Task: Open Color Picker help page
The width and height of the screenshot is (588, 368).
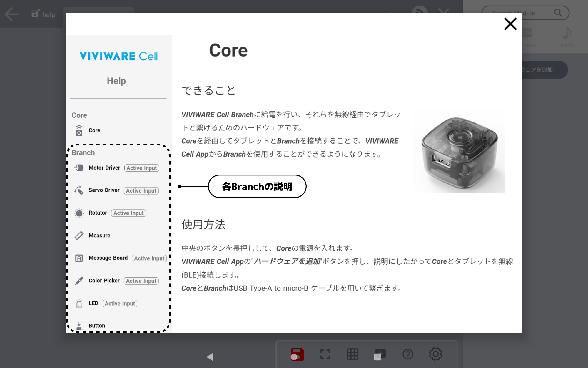Action: pos(104,281)
